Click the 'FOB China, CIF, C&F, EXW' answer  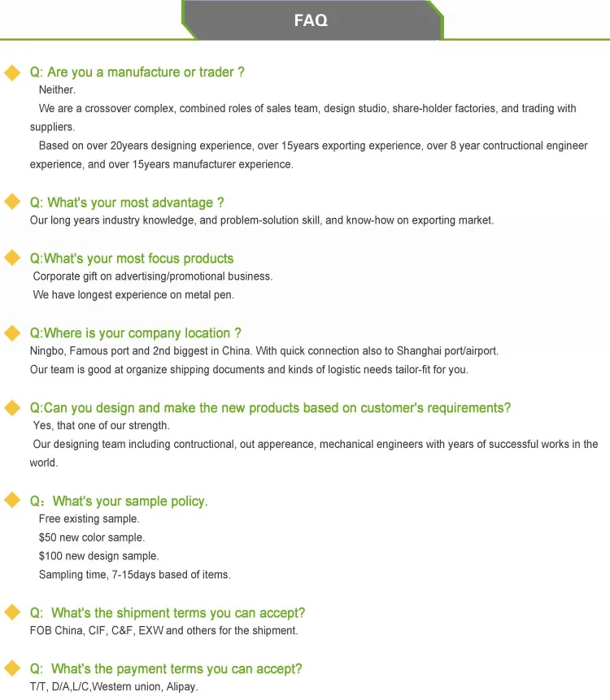click(x=97, y=630)
